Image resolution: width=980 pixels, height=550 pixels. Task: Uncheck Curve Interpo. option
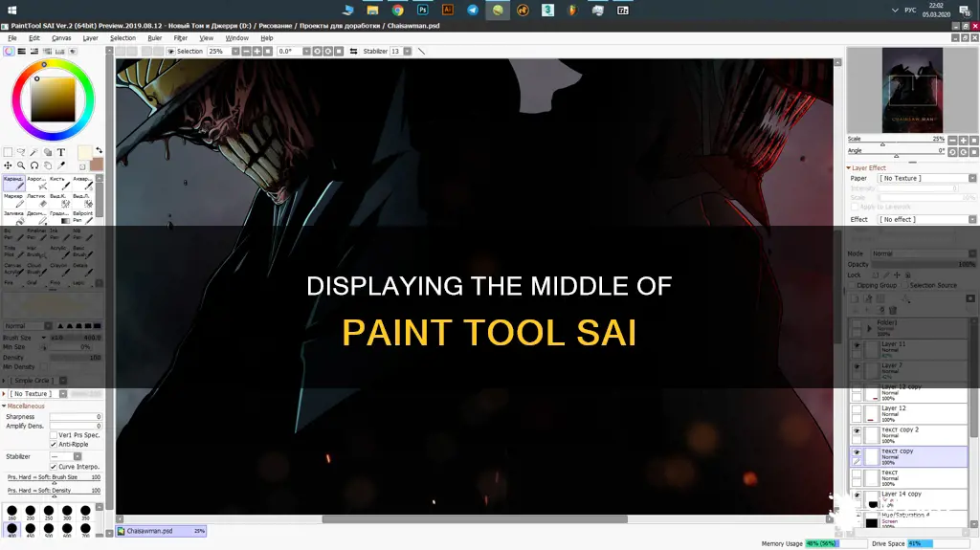pyautogui.click(x=54, y=467)
